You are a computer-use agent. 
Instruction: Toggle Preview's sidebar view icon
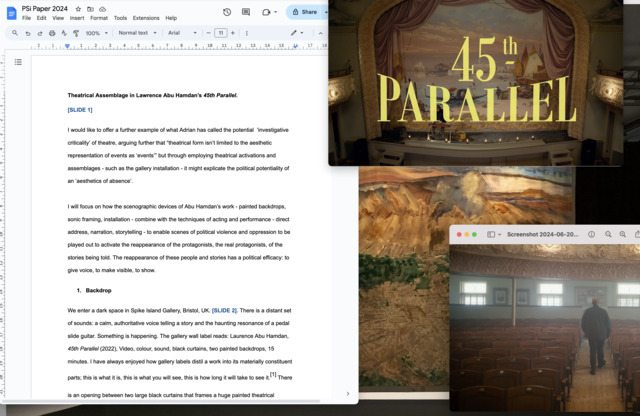click(x=491, y=234)
